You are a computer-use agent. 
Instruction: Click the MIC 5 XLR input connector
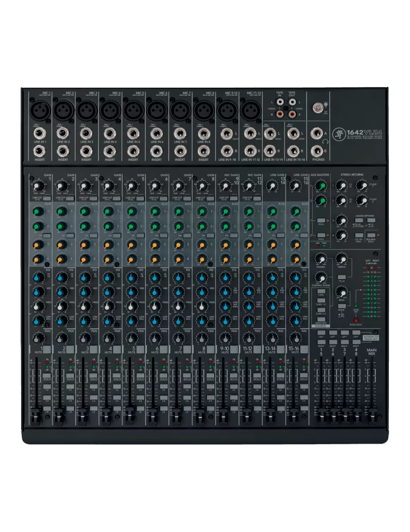[133, 110]
